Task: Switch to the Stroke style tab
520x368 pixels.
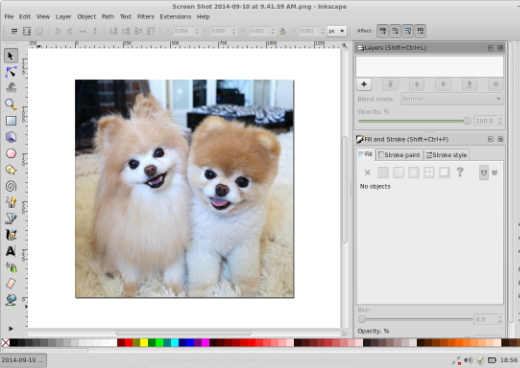Action: click(447, 155)
